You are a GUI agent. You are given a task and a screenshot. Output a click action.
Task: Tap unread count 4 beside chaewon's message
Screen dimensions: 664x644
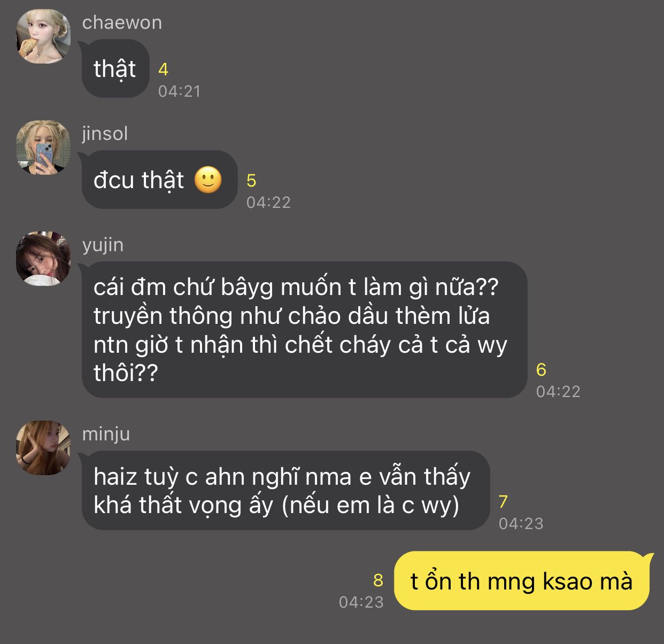point(164,69)
